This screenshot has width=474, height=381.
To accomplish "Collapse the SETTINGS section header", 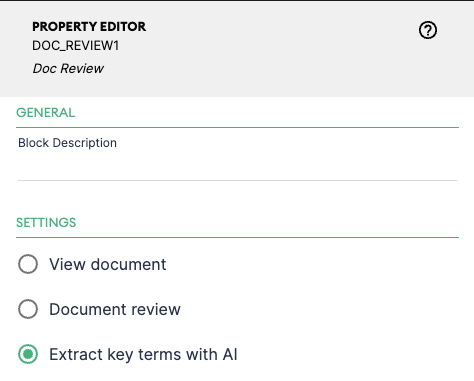I will pos(46,223).
